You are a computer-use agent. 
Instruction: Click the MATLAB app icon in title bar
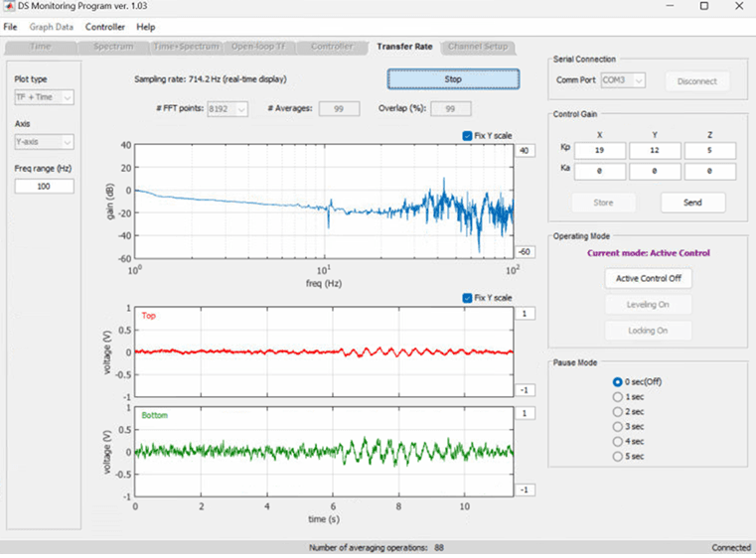[x=9, y=6]
